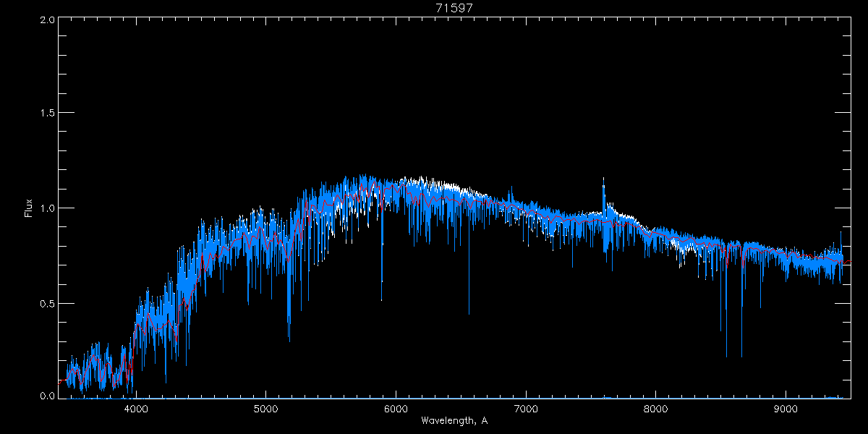Click the 9000 wavelength tick label
The height and width of the screenshot is (434, 868).
[x=786, y=409]
